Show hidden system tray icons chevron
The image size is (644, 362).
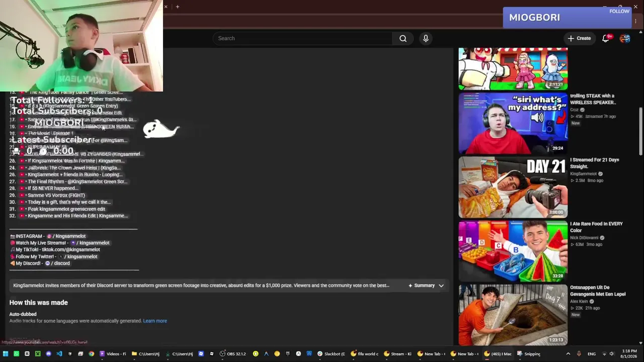[x=569, y=354]
